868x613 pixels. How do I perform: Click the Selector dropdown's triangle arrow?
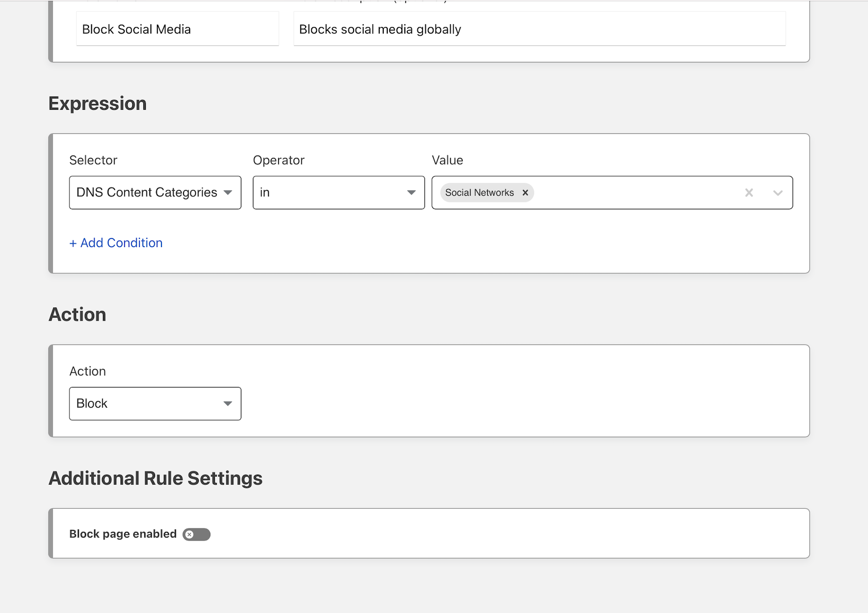pyautogui.click(x=228, y=193)
